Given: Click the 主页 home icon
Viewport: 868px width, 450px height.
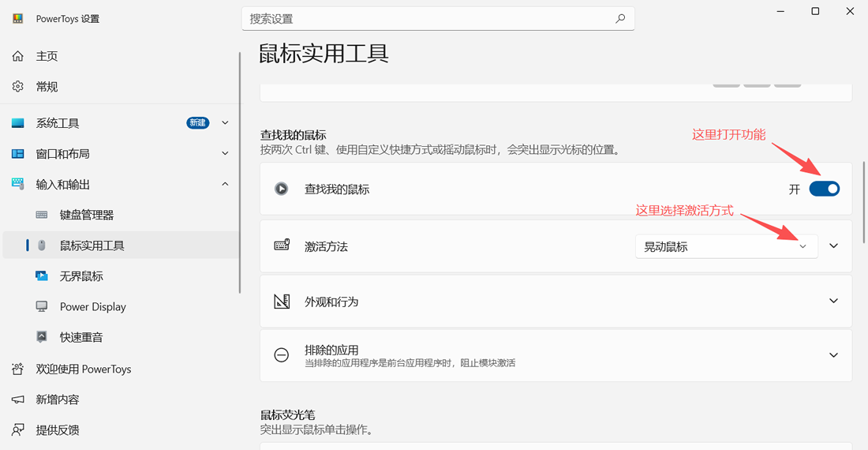Looking at the screenshot, I should coord(17,56).
